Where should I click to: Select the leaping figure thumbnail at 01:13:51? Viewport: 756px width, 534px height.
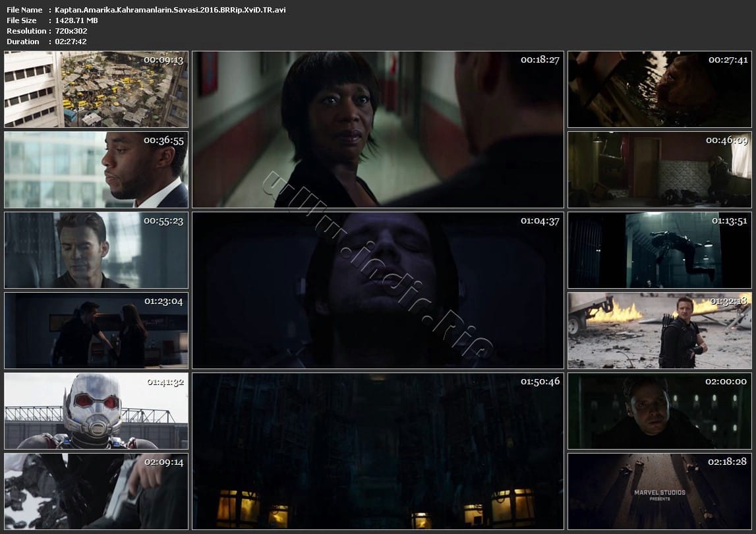660,250
